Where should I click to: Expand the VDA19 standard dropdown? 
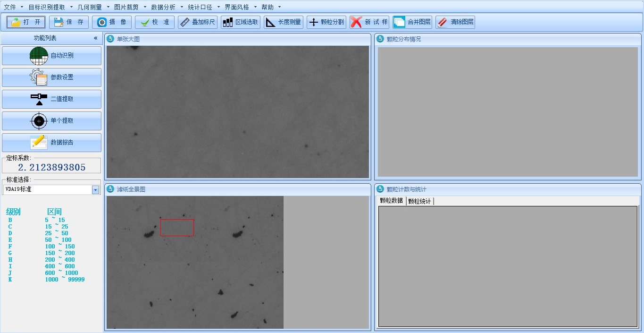pos(96,189)
